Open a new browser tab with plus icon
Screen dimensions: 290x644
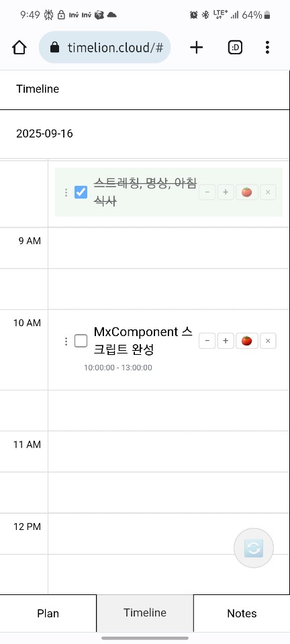click(196, 48)
